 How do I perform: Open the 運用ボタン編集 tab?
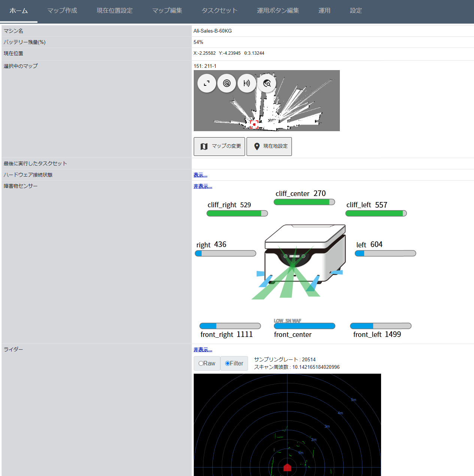[x=278, y=10]
